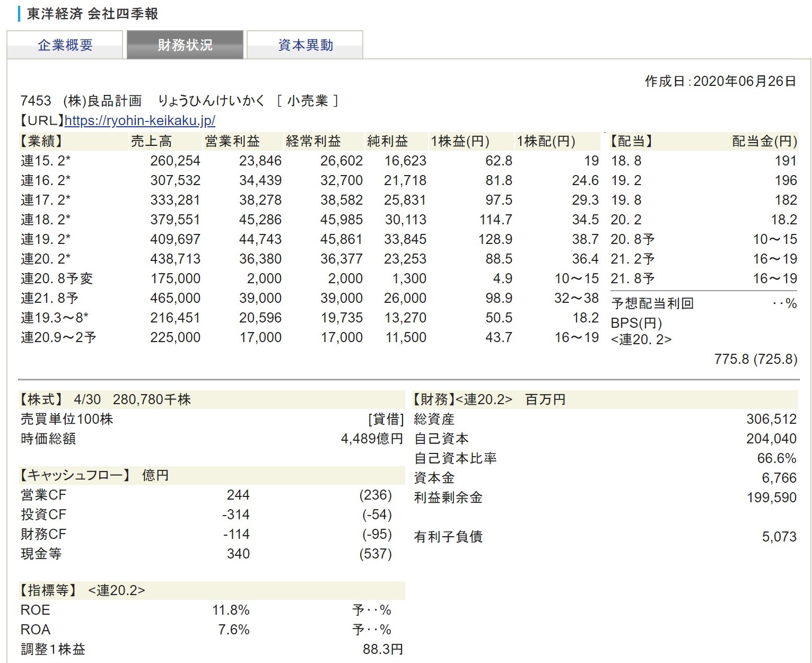Click EPS value 128.9
The height and width of the screenshot is (663, 812).
tap(495, 239)
